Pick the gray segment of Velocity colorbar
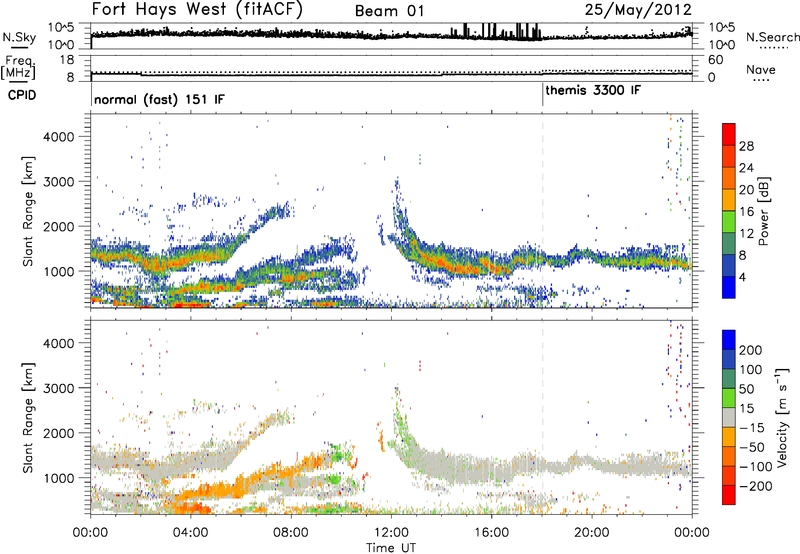Image resolution: width=800 pixels, height=554 pixels. [x=729, y=417]
